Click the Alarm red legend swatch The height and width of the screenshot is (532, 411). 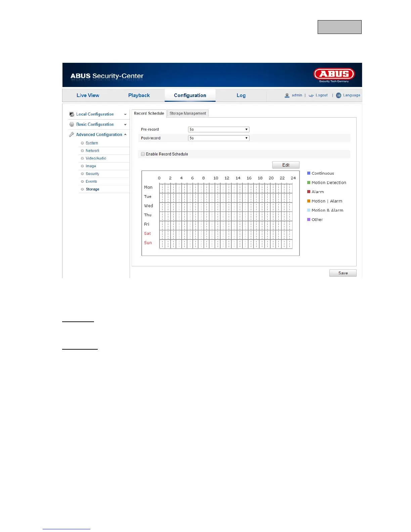coord(309,192)
